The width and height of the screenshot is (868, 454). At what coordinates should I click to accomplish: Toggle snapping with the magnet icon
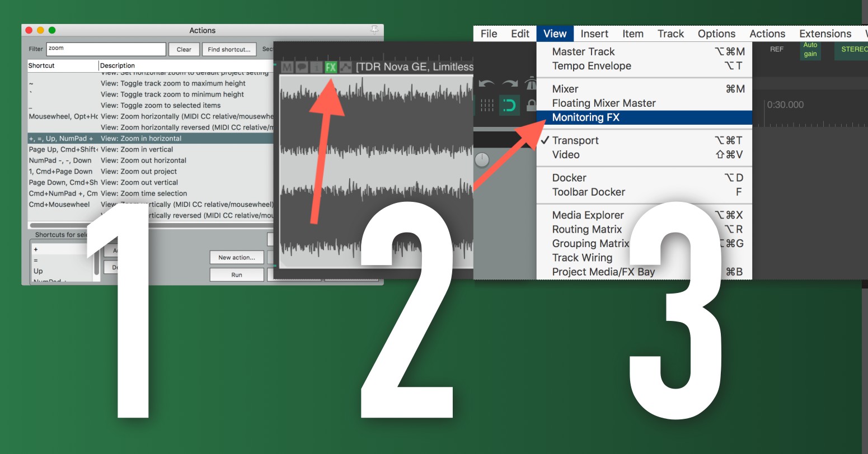tap(509, 105)
